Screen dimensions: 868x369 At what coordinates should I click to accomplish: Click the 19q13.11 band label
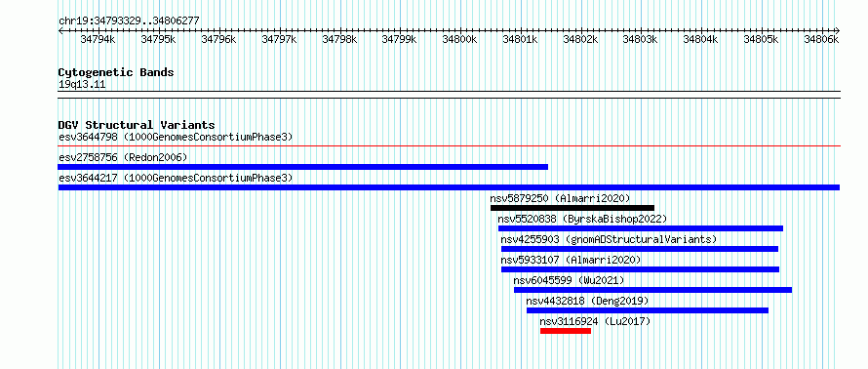[x=82, y=85]
